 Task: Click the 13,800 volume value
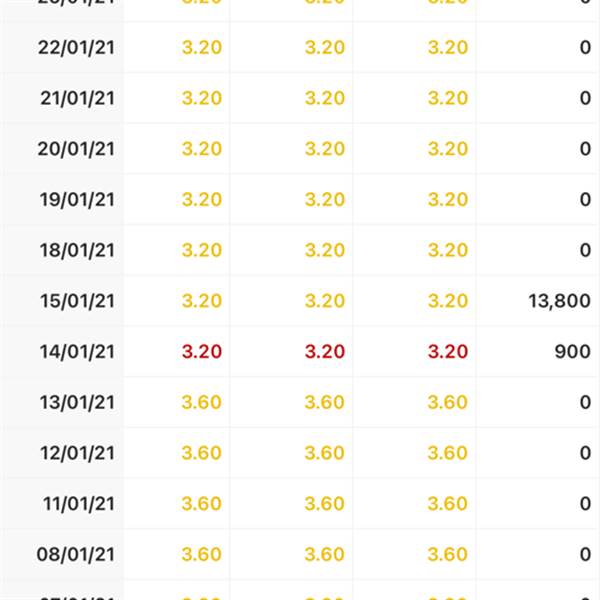559,301
